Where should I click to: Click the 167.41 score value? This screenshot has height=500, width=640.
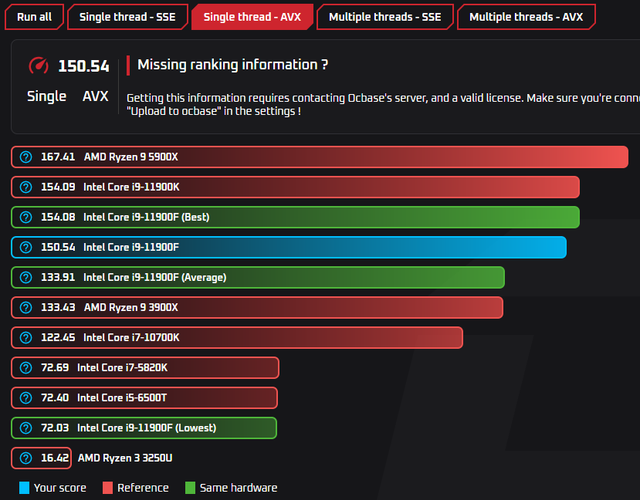click(x=58, y=157)
